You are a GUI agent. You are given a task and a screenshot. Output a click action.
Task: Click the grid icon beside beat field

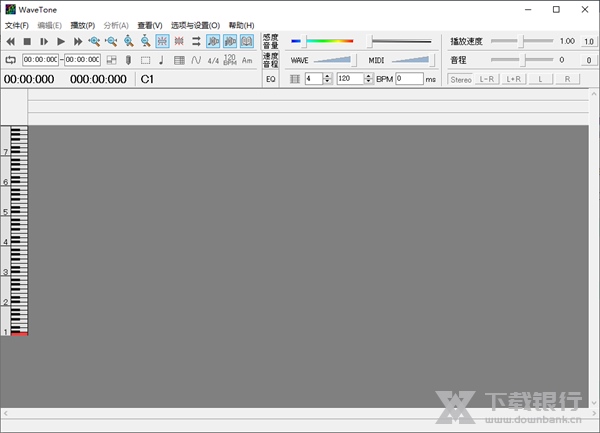click(295, 79)
